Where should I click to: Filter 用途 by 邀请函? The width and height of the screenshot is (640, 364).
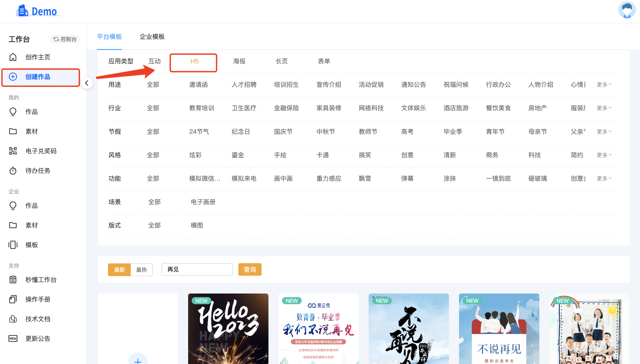pyautogui.click(x=198, y=85)
